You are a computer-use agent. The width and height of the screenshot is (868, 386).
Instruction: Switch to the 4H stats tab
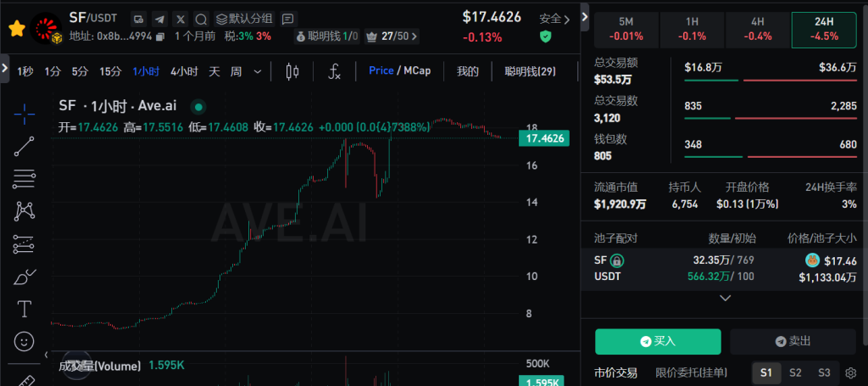click(x=755, y=30)
